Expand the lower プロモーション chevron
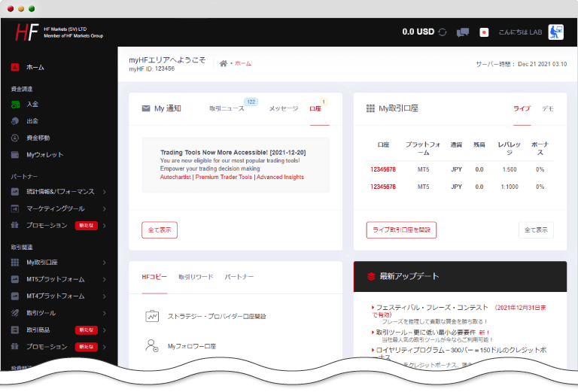This screenshot has width=578, height=392. (x=105, y=347)
